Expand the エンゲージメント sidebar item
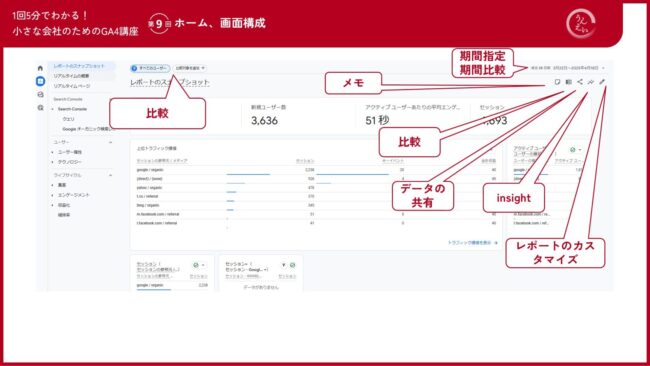Image resolution: width=650 pixels, height=366 pixels. (53, 195)
